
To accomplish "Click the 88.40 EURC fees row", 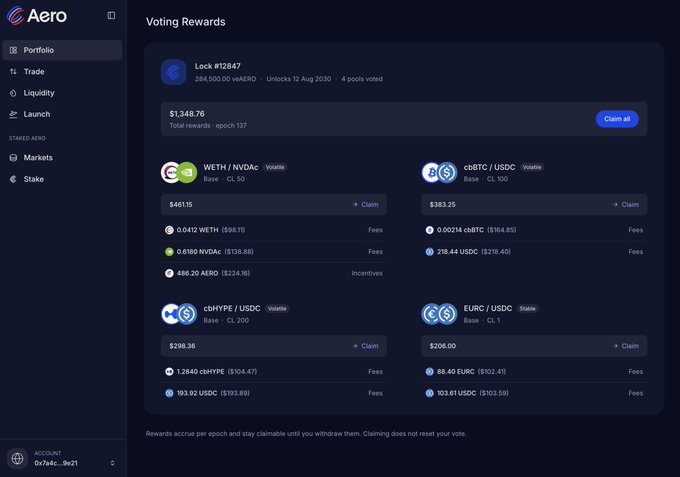I will (534, 372).
